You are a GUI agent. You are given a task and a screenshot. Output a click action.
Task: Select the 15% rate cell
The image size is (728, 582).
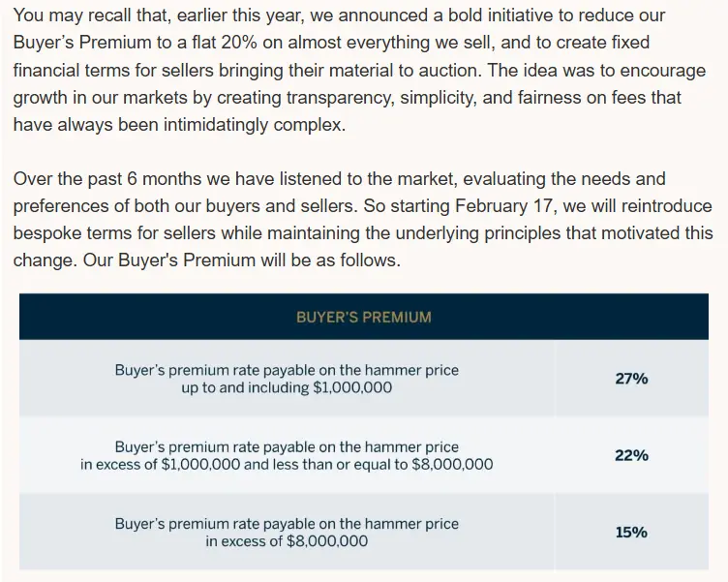[x=631, y=532]
